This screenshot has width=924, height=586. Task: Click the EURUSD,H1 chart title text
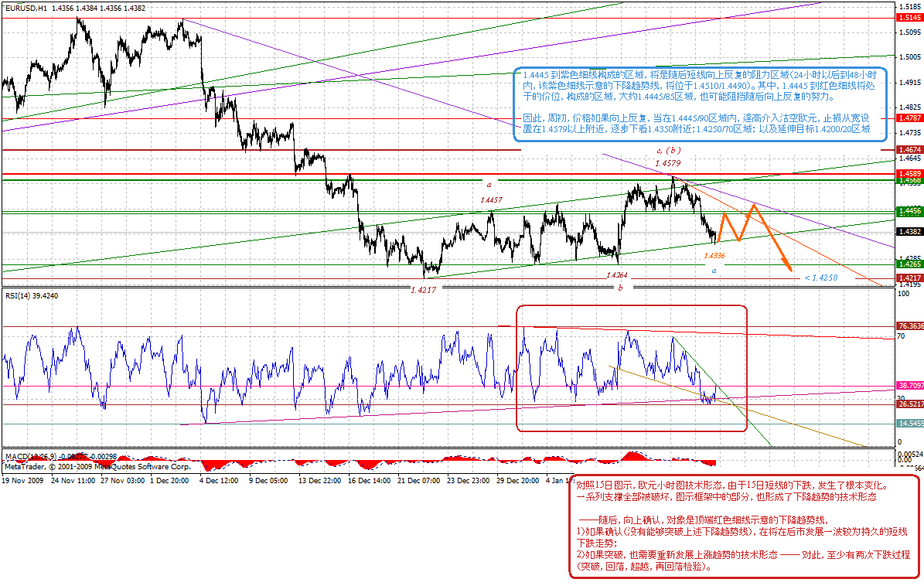click(x=76, y=9)
